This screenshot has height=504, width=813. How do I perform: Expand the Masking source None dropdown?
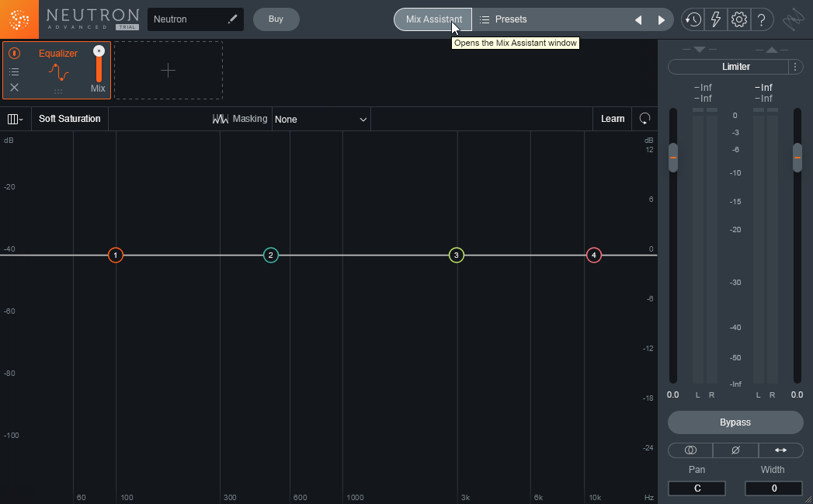(321, 120)
